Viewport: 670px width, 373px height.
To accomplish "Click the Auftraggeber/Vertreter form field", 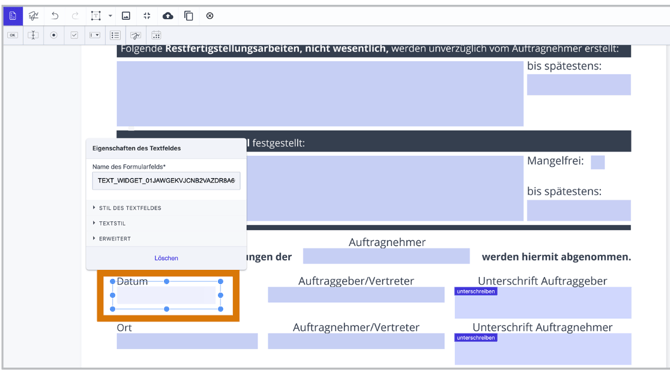I will click(x=356, y=295).
